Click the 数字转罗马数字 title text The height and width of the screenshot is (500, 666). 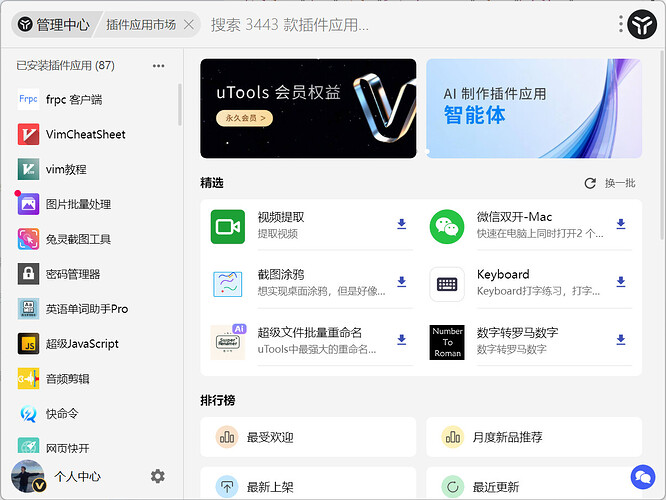click(517, 333)
